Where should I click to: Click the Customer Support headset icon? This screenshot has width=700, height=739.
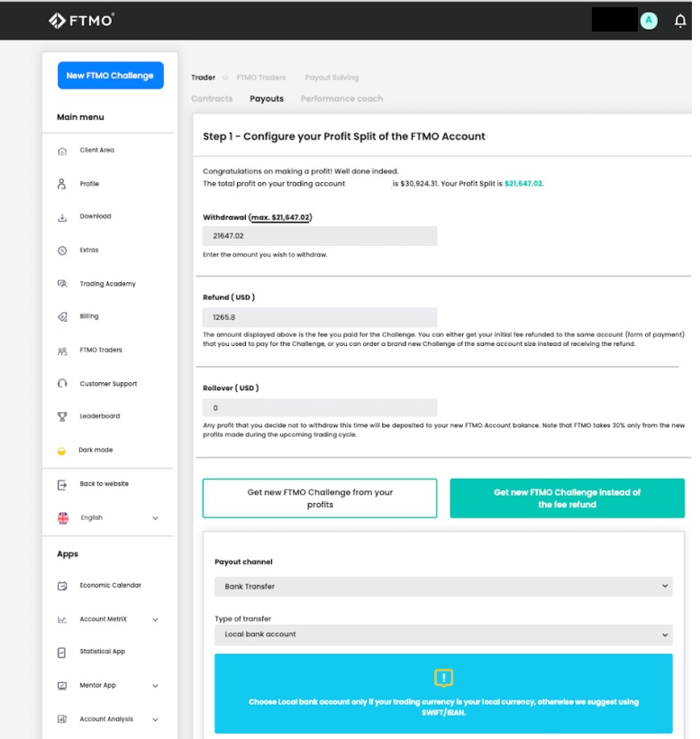(x=62, y=384)
